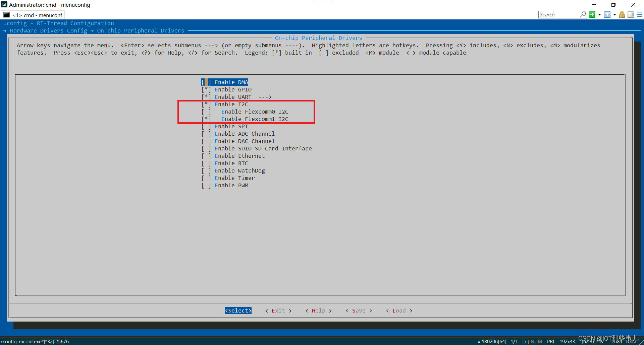This screenshot has width=644, height=345.
Task: Open the Enable UART submenu
Action: 233,97
